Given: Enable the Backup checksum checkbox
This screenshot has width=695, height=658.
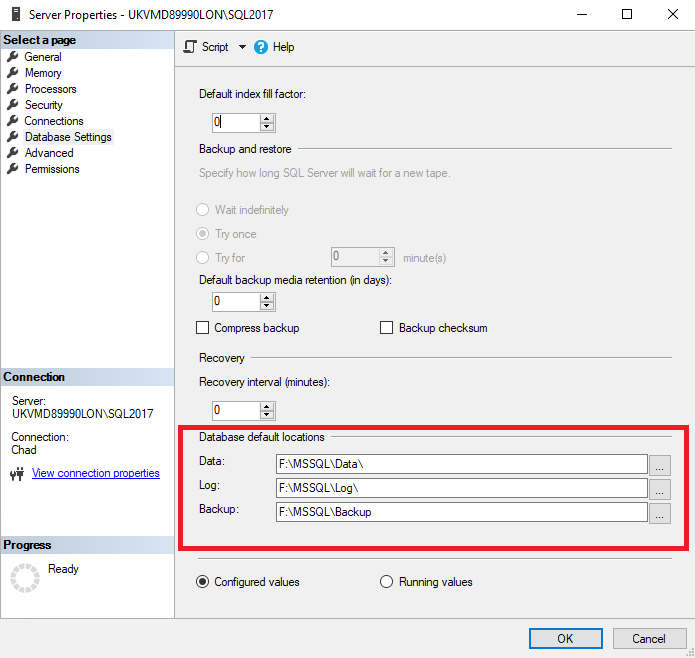Looking at the screenshot, I should (387, 328).
